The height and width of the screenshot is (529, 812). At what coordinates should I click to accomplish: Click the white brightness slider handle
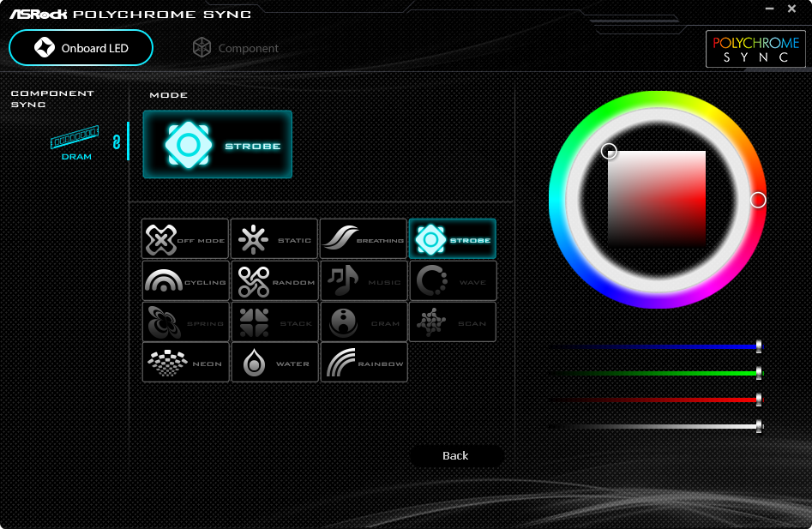[759, 426]
